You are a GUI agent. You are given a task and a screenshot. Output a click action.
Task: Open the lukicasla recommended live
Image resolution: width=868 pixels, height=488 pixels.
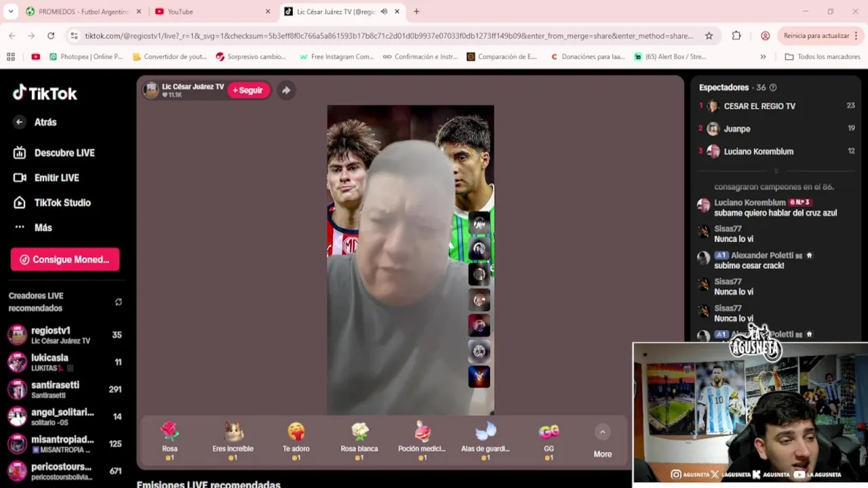[65, 362]
